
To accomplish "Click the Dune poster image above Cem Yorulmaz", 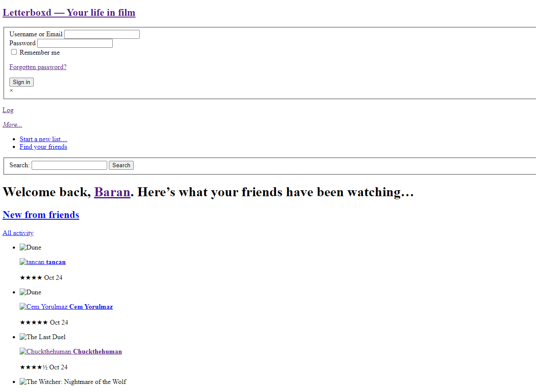I will coord(30,292).
